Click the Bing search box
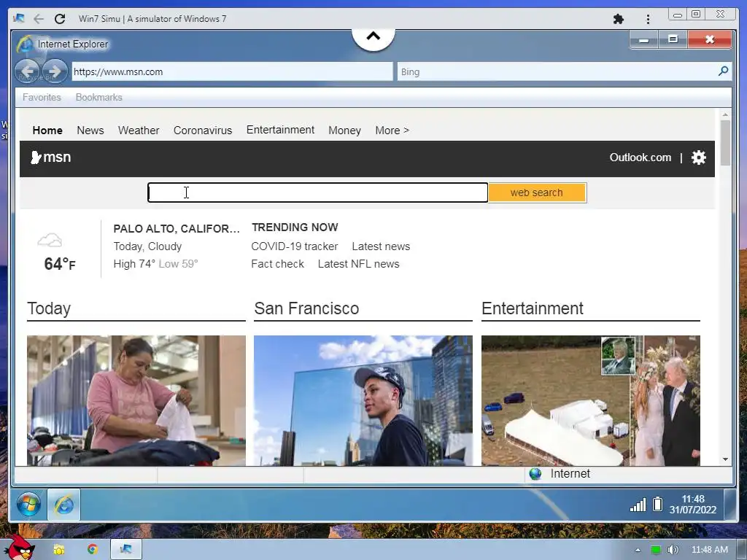Image resolution: width=747 pixels, height=560 pixels. pos(557,71)
